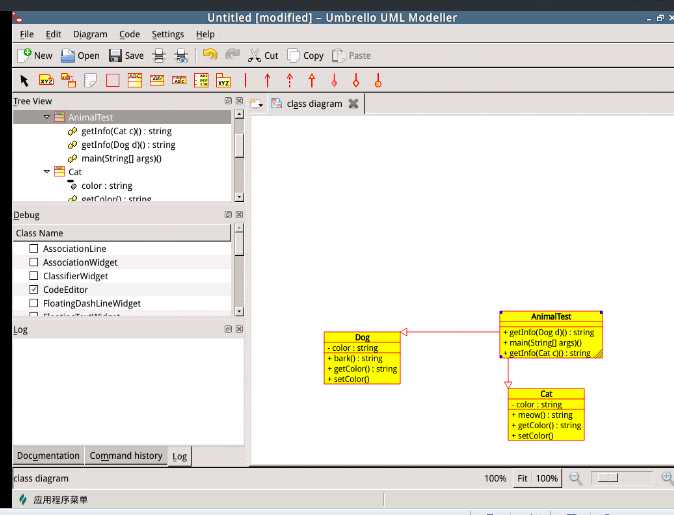674x515 pixels.
Task: Open a file using Open button
Action: coord(80,55)
